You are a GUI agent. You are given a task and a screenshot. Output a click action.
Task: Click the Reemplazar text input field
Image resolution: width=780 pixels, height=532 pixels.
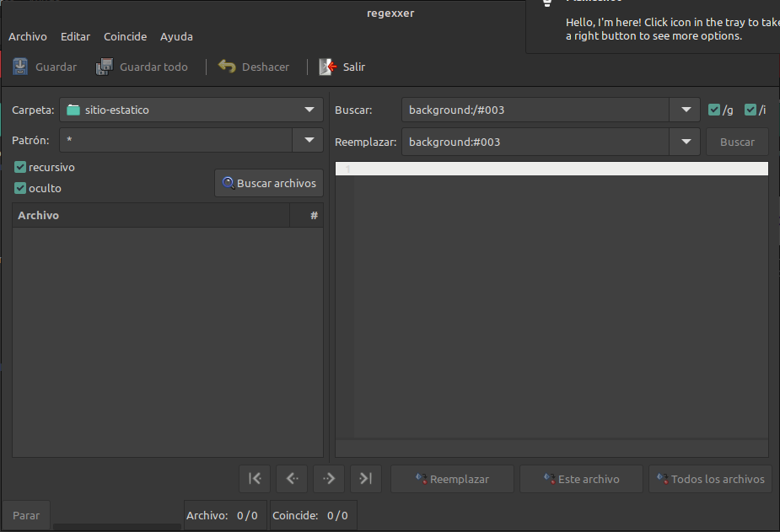[x=535, y=142]
